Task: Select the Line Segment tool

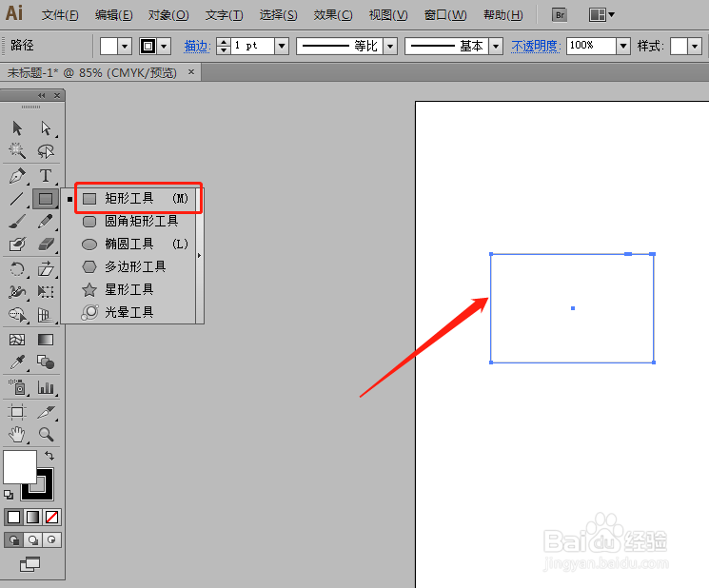Action: tap(17, 199)
